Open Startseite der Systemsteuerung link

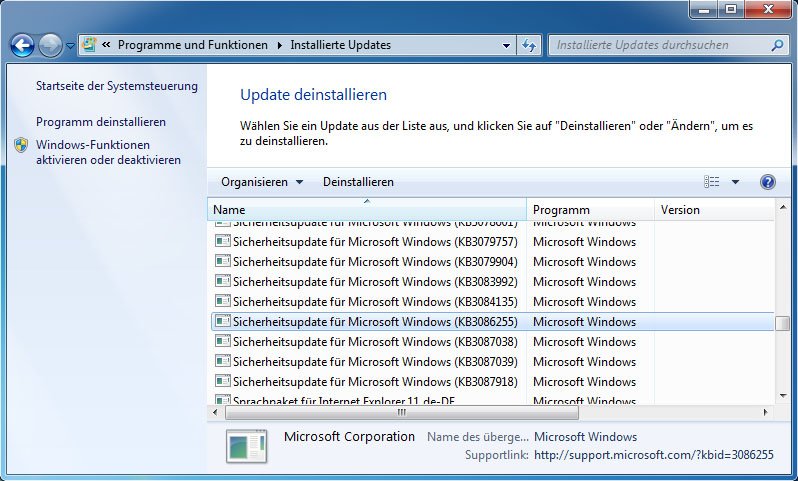pyautogui.click(x=117, y=86)
